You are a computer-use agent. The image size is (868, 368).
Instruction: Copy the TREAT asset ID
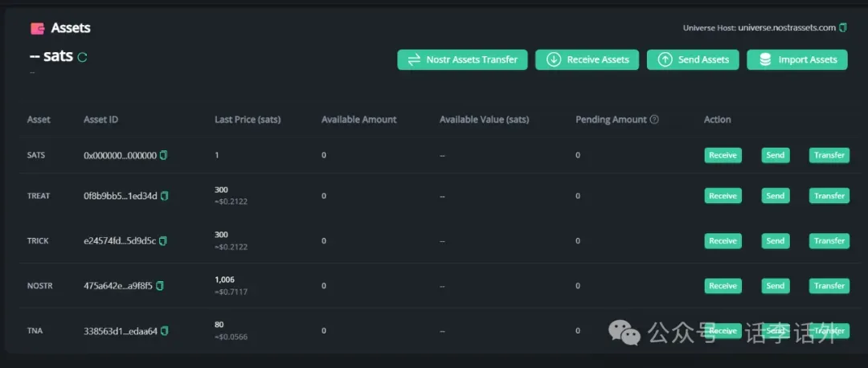165,196
